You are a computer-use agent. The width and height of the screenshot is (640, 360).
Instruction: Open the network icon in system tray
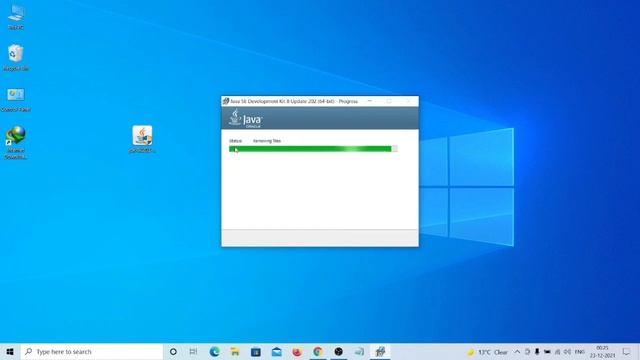coord(557,352)
